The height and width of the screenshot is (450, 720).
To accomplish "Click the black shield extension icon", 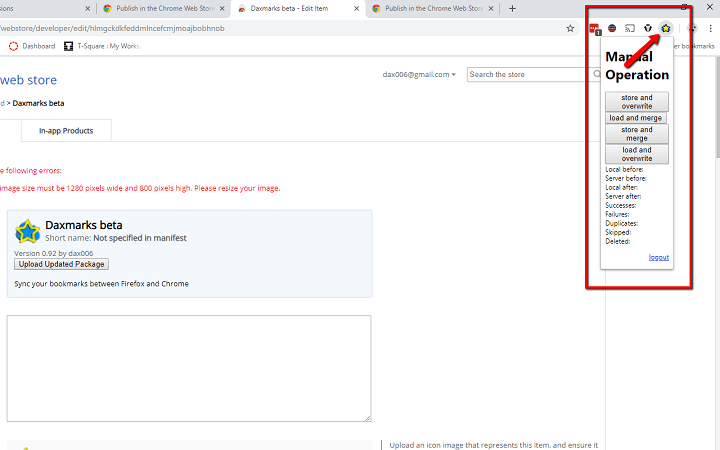I will point(647,28).
